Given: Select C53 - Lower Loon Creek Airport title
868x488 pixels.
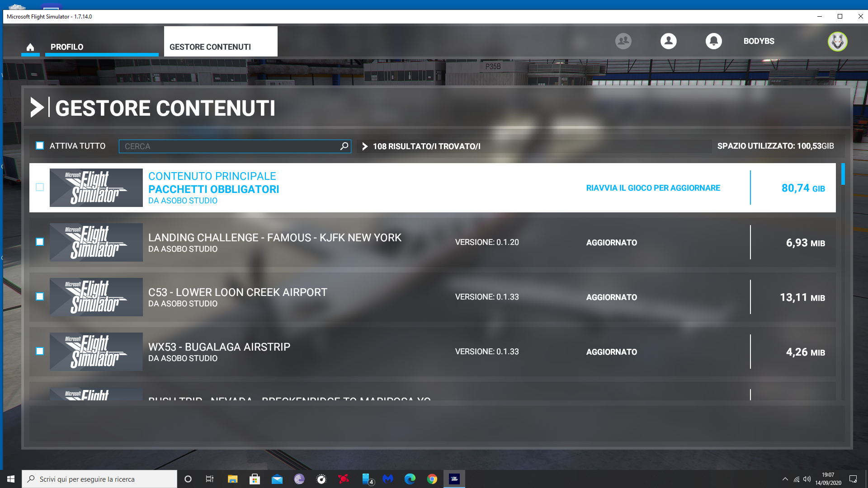Looking at the screenshot, I should (x=237, y=292).
